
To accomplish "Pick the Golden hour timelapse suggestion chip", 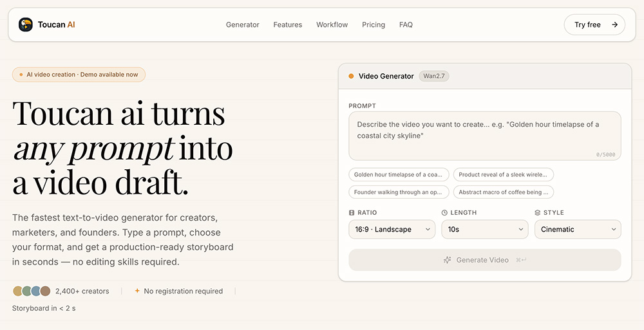I will click(x=399, y=174).
